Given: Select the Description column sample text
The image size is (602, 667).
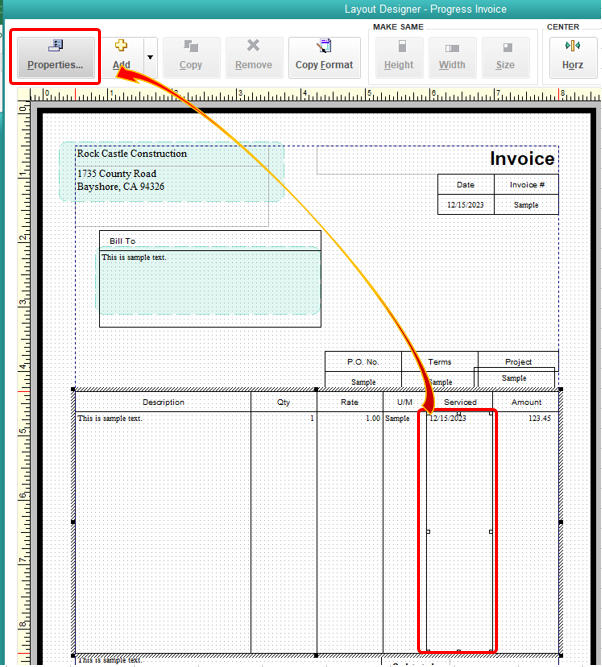Looking at the screenshot, I should click(x=110, y=418).
